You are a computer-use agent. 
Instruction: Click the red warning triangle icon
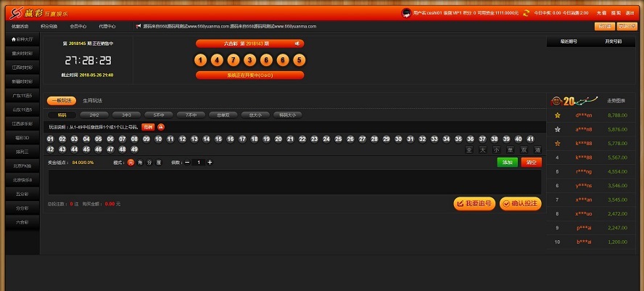pos(161,126)
